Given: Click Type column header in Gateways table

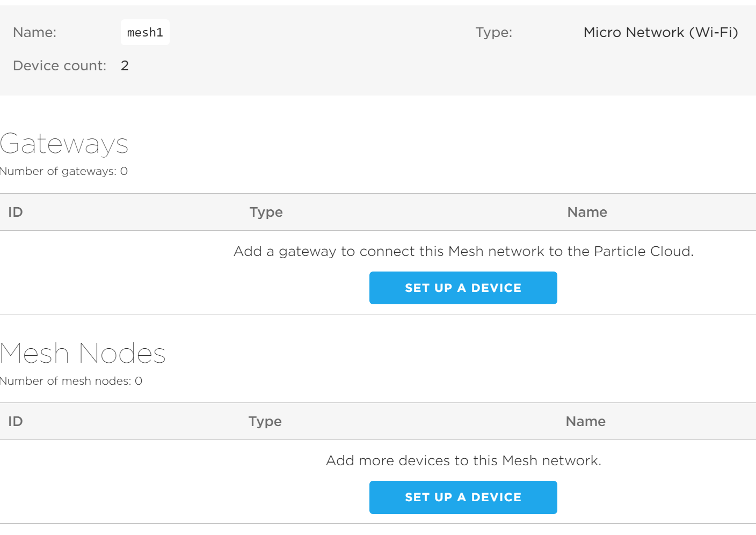Looking at the screenshot, I should tap(266, 212).
